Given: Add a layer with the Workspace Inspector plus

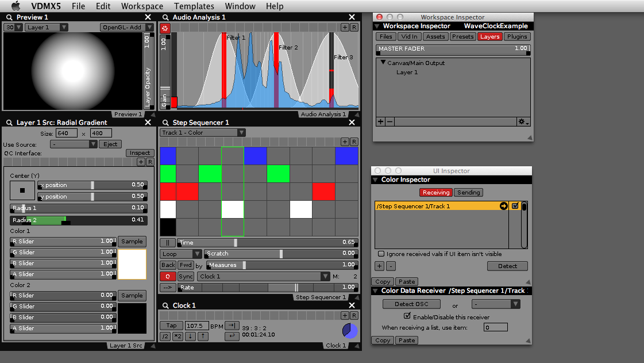Looking at the screenshot, I should click(381, 122).
